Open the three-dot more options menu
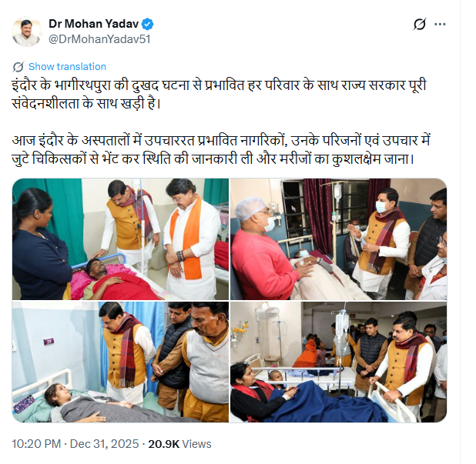The image size is (476, 464). [x=440, y=25]
